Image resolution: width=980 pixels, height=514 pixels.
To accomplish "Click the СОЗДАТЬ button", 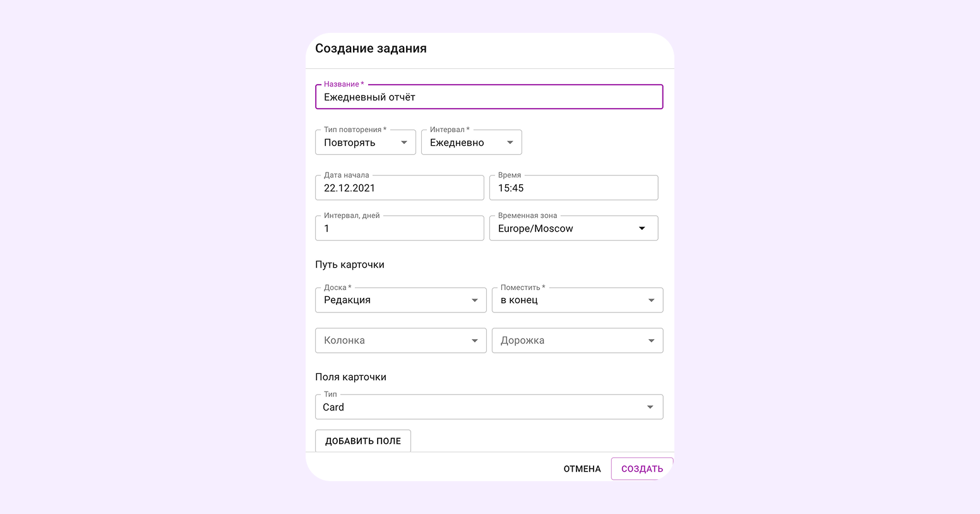I will tap(642, 469).
